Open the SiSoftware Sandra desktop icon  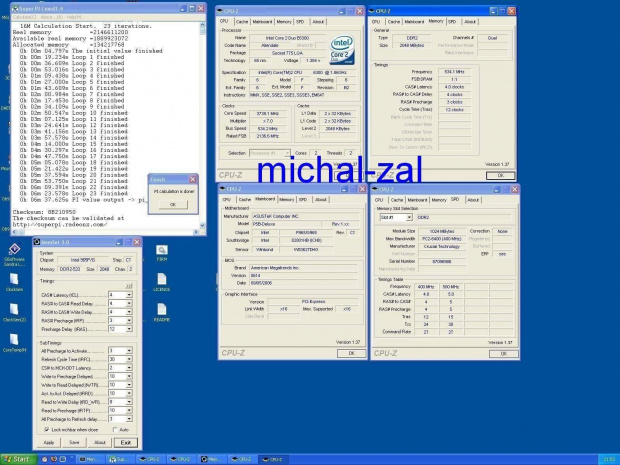coord(15,254)
